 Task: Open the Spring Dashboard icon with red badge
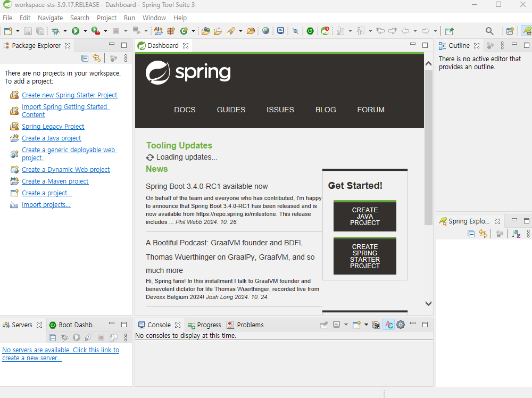(x=325, y=31)
